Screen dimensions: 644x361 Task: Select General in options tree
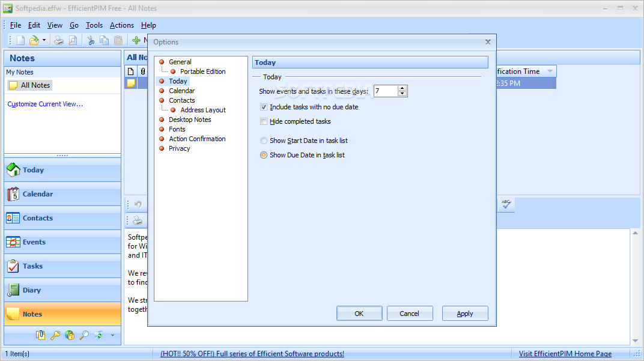coord(180,62)
